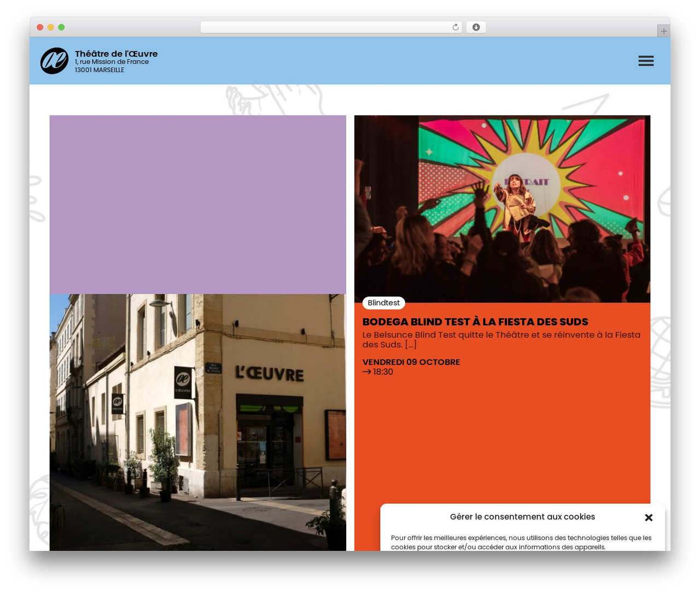Screen dimensions: 700x593
Task: View the blind test event photo
Action: pos(502,209)
